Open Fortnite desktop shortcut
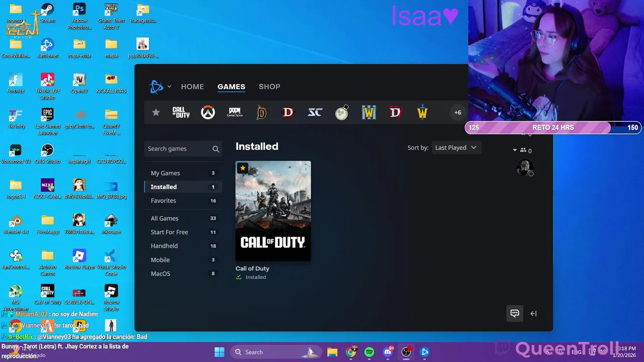This screenshot has height=362, width=644. [16, 83]
